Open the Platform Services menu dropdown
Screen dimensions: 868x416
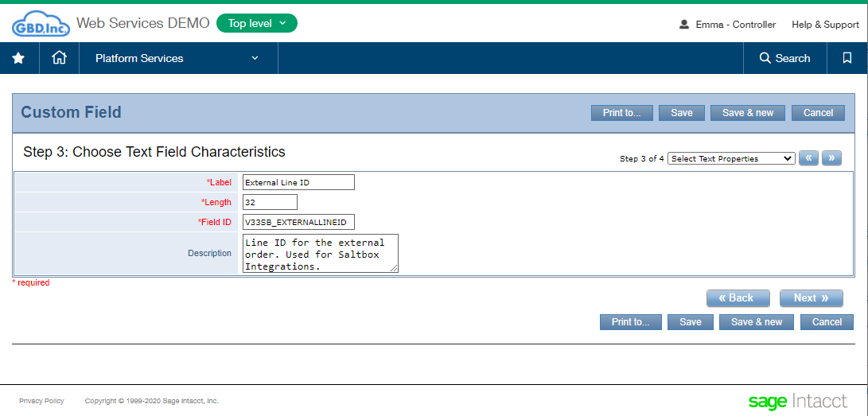[x=178, y=58]
